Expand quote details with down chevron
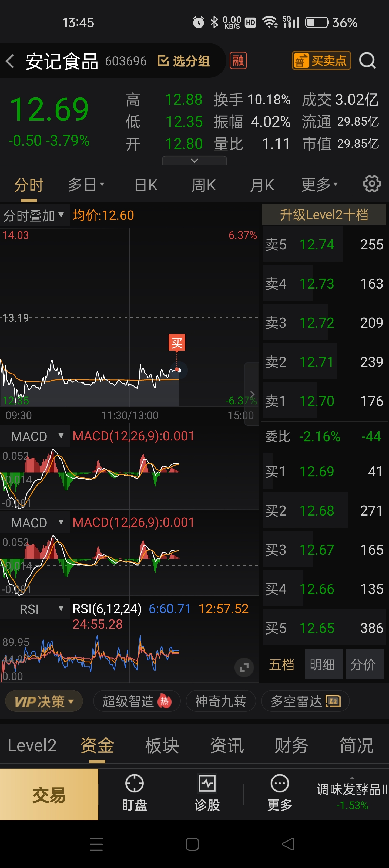This screenshot has height=868, width=389. point(194,160)
